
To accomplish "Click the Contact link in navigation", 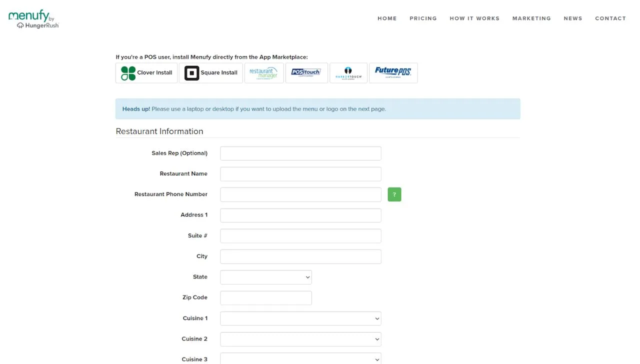I will 610,18.
